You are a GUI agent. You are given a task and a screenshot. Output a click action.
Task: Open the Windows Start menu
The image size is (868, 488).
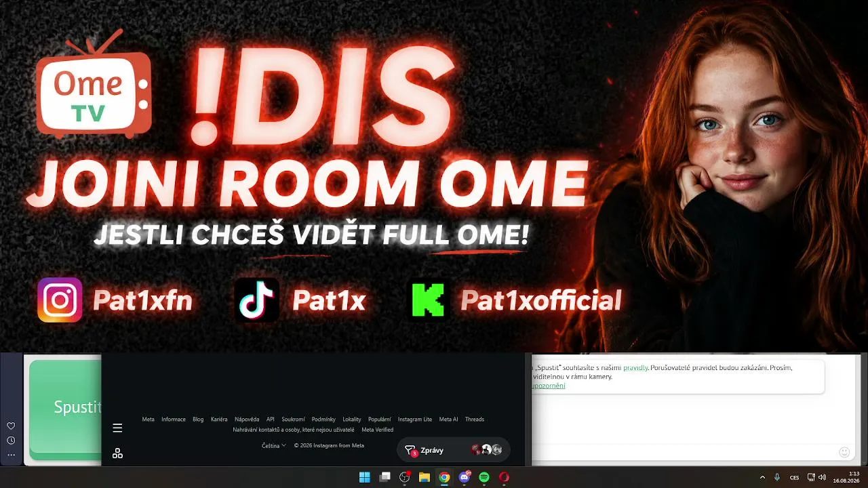pos(365,477)
